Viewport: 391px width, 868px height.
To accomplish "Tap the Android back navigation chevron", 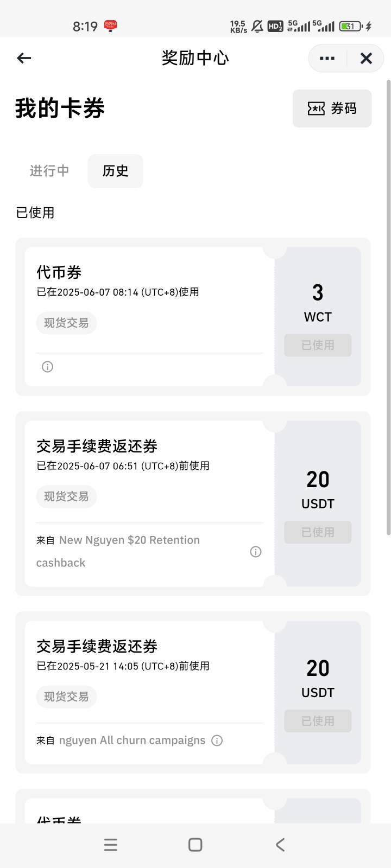I will (x=280, y=845).
